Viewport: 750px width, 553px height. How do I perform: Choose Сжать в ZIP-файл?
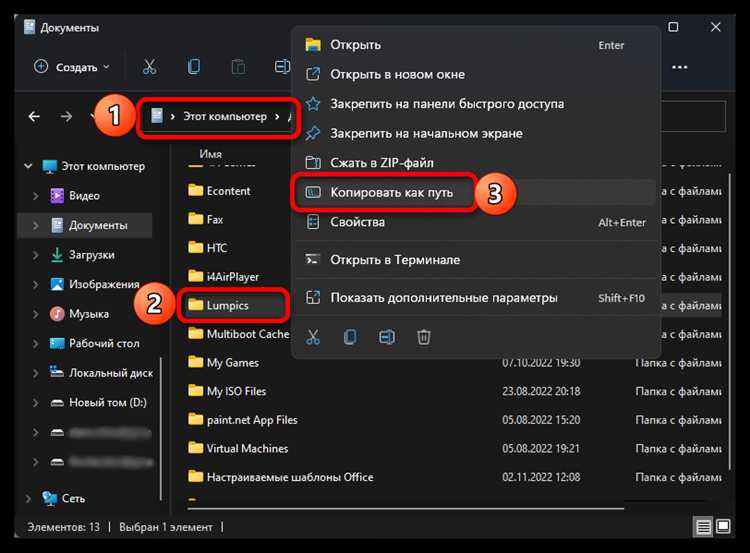tap(475, 163)
